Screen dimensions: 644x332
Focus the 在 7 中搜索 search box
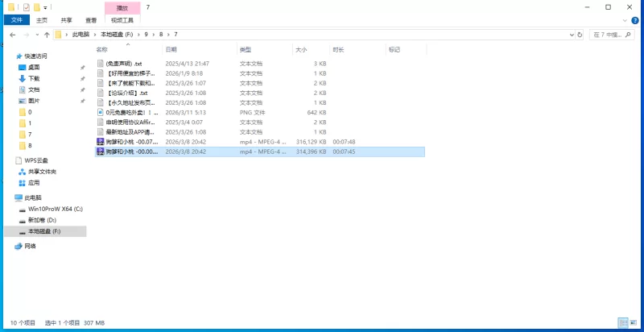pos(612,35)
